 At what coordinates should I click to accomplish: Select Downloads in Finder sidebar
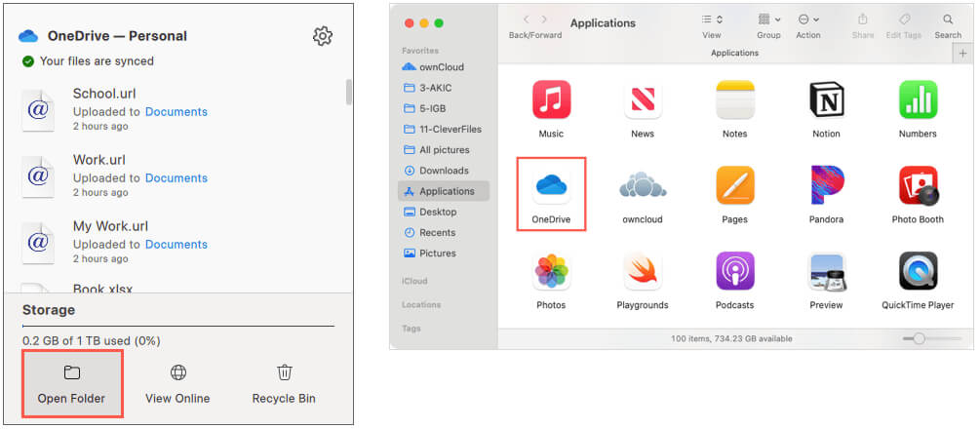(x=442, y=170)
